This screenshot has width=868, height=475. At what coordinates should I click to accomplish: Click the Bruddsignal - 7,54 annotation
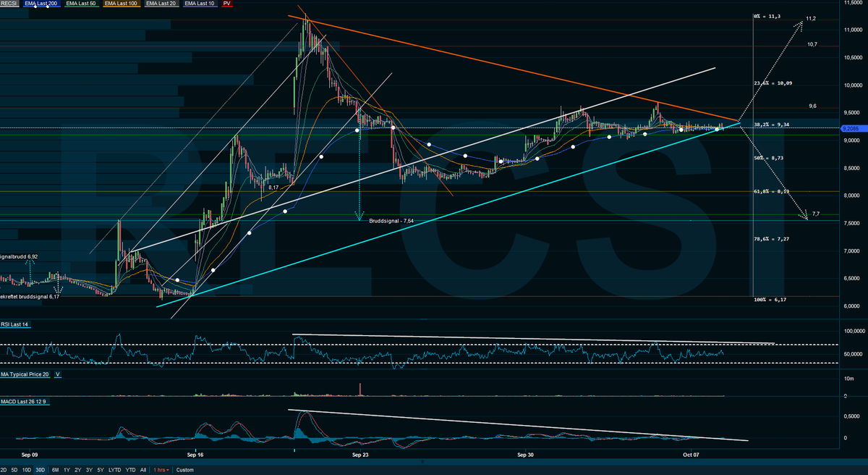391,220
